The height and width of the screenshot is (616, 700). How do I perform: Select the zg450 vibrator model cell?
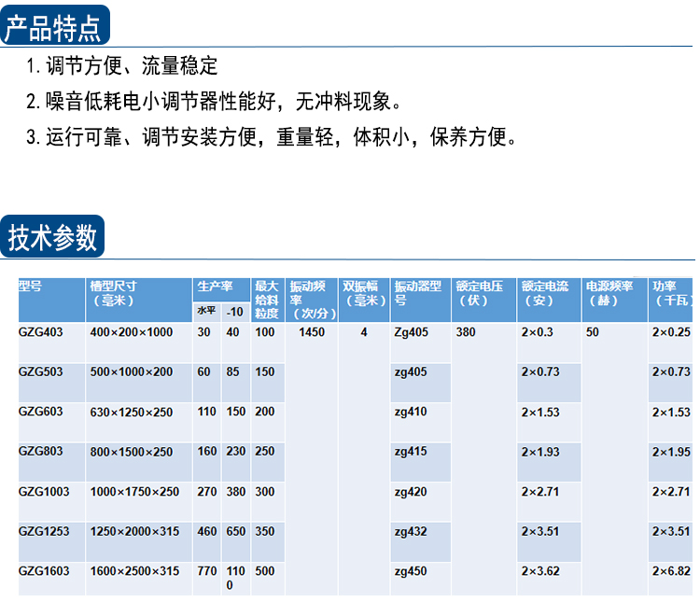point(411,571)
